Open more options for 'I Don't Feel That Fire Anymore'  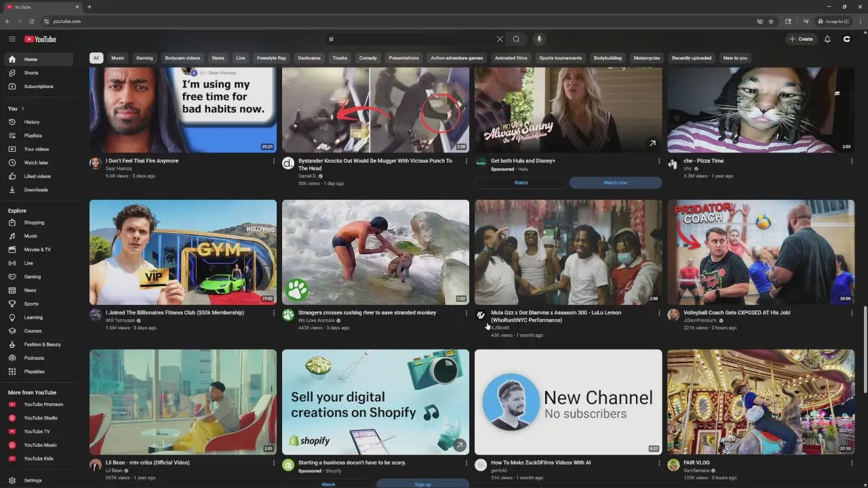click(x=274, y=161)
